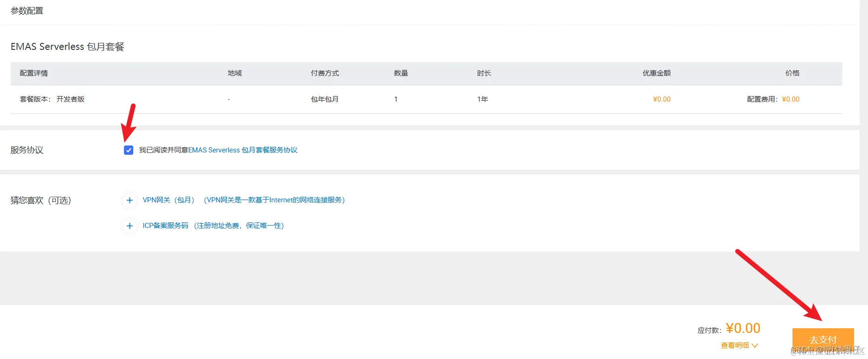Click the 数量 column header
The image size is (868, 359).
pyautogui.click(x=401, y=73)
